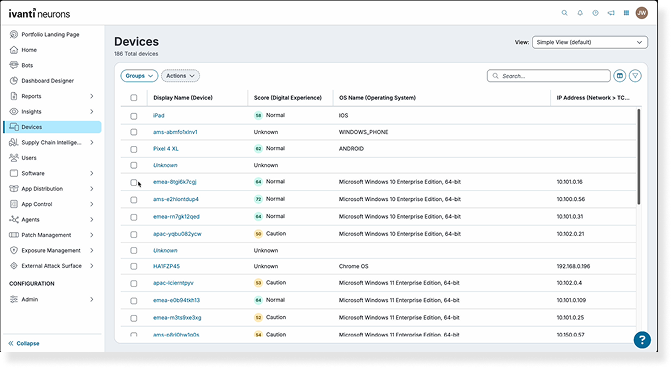Click the device table vertical scrollbar

click(x=639, y=157)
